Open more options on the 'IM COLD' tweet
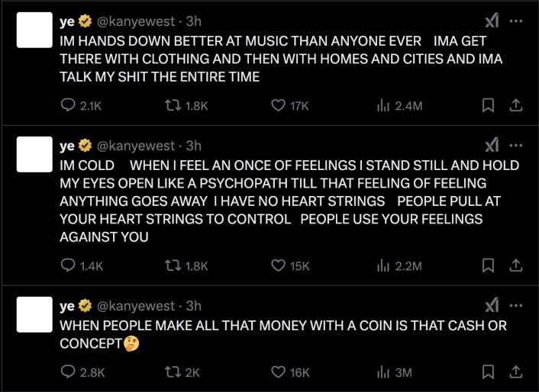The width and height of the screenshot is (539, 392). [516, 145]
